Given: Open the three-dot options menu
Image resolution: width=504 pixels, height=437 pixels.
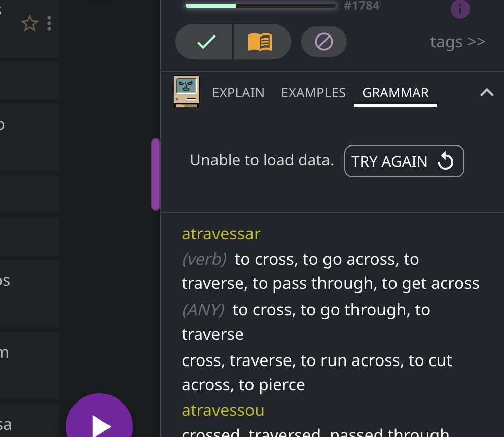Looking at the screenshot, I should pos(49,23).
